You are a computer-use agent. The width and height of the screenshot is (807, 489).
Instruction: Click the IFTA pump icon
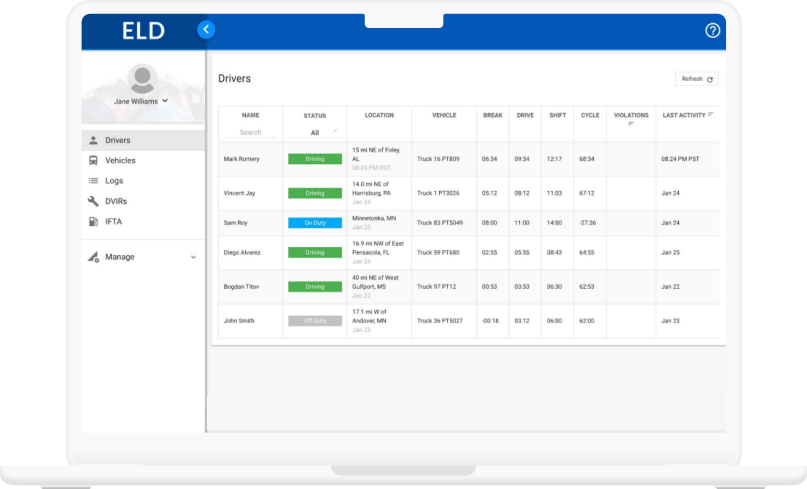click(93, 221)
